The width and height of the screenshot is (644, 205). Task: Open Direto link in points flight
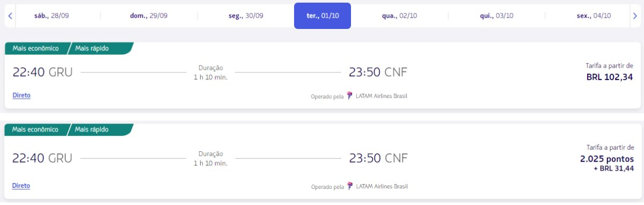point(21,186)
